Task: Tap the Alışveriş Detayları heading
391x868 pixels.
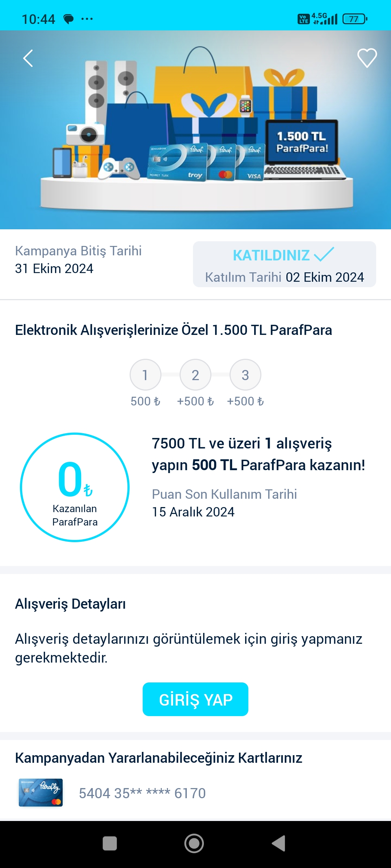Action: [x=70, y=604]
